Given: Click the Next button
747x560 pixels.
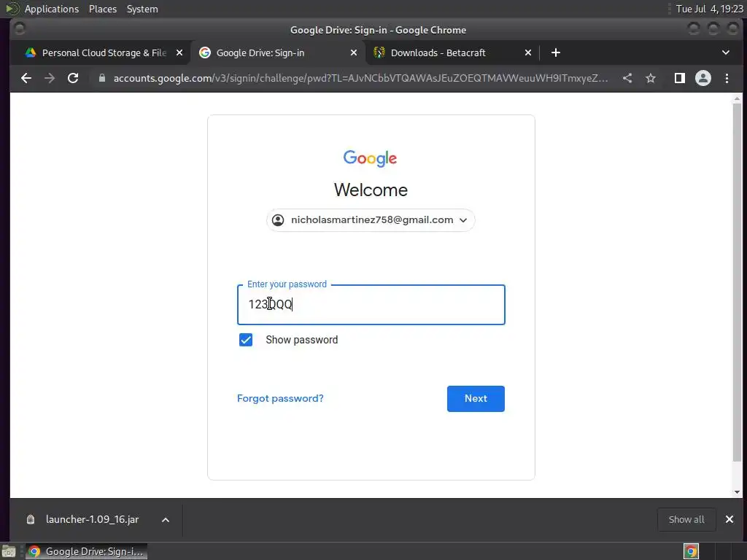Looking at the screenshot, I should [476, 399].
